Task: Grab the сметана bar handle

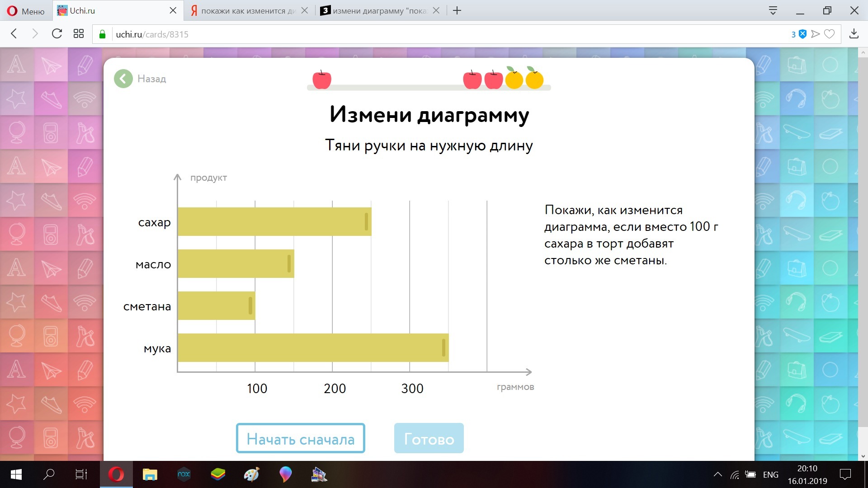Action: [250, 306]
